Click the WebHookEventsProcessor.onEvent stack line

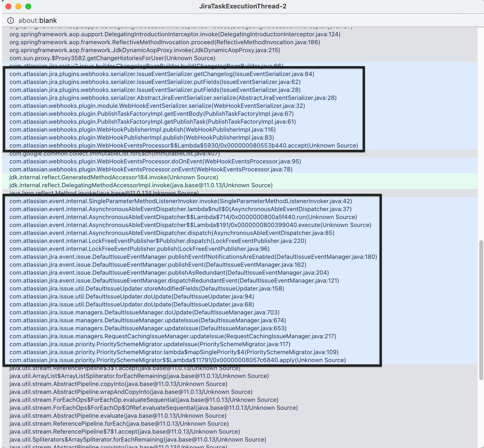pyautogui.click(x=151, y=169)
